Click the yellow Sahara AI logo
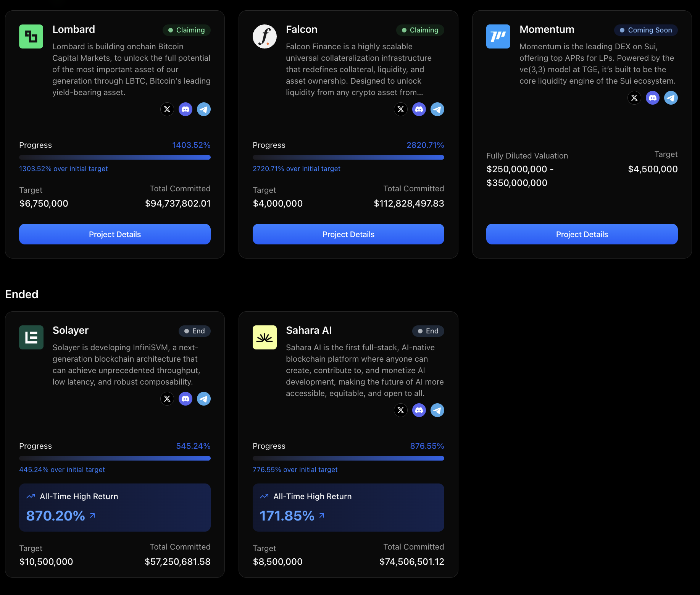The width and height of the screenshot is (700, 595). coord(265,337)
